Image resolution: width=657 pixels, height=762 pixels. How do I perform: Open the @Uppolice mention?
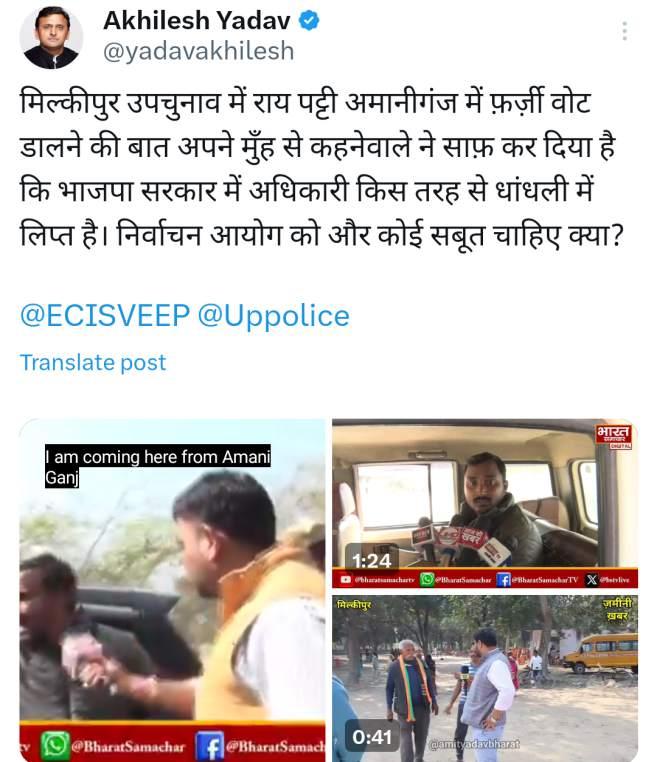(274, 316)
